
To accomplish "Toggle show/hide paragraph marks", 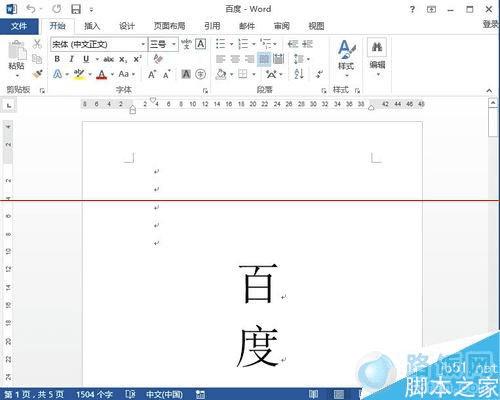I will coord(320,74).
